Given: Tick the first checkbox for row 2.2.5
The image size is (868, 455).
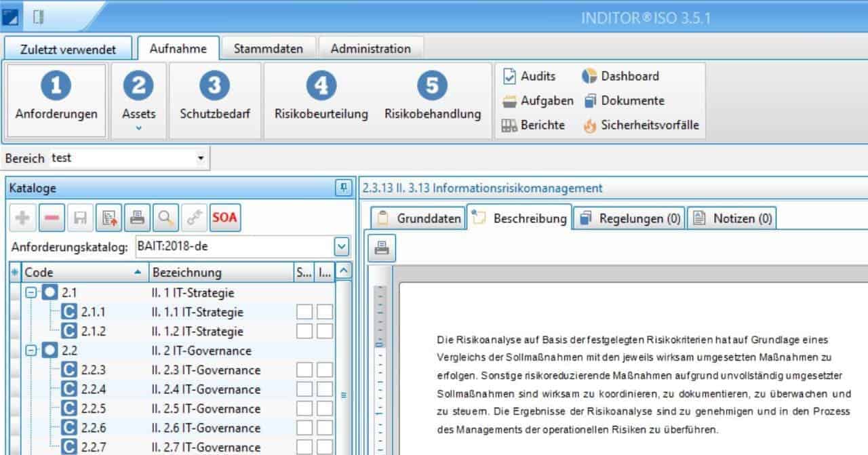Looking at the screenshot, I should pyautogui.click(x=304, y=409).
